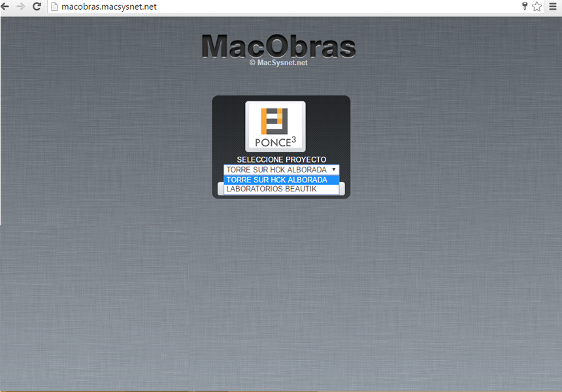The width and height of the screenshot is (562, 392).
Task: Bookmark this page with the star
Action: pos(537,7)
